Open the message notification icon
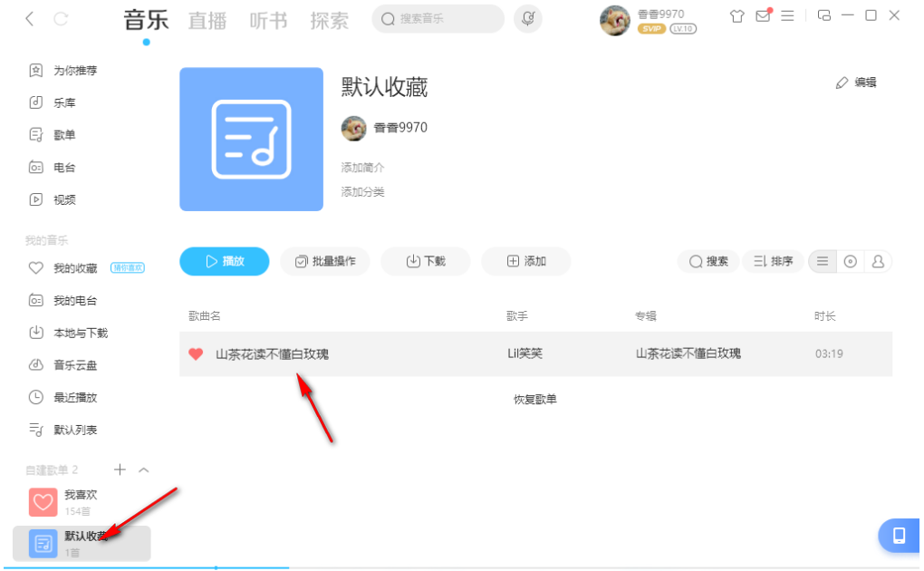Image resolution: width=924 pixels, height=571 pixels. click(x=764, y=16)
